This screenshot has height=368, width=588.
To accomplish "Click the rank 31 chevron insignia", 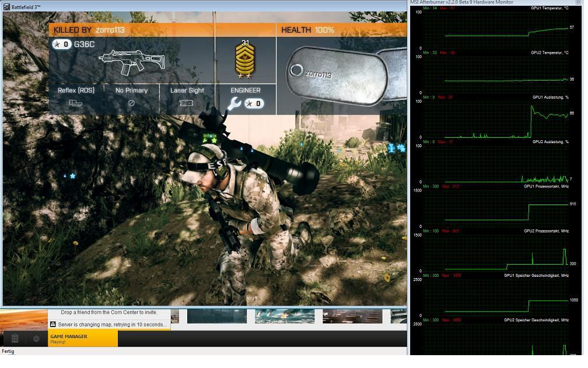I will tap(245, 60).
